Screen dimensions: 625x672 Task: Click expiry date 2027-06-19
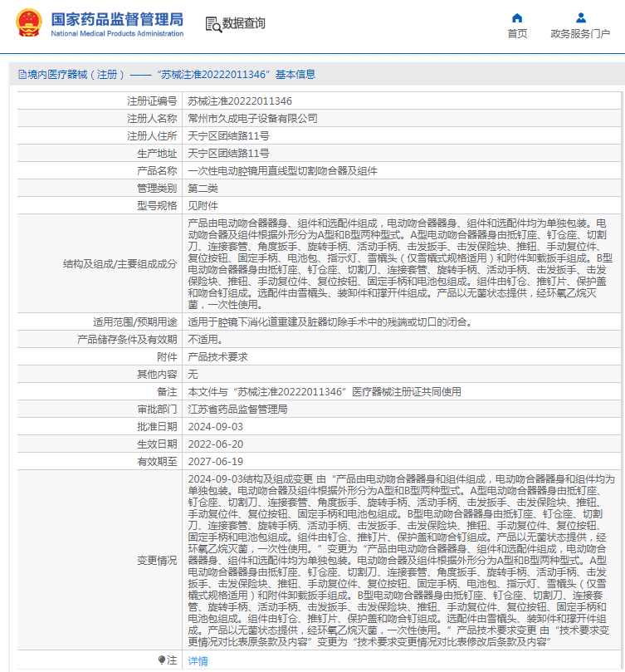coord(216,462)
